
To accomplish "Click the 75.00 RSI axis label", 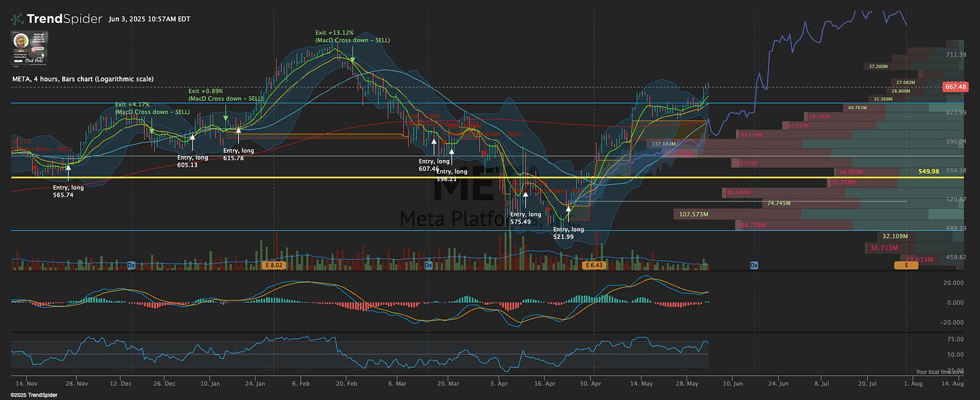I will point(956,339).
